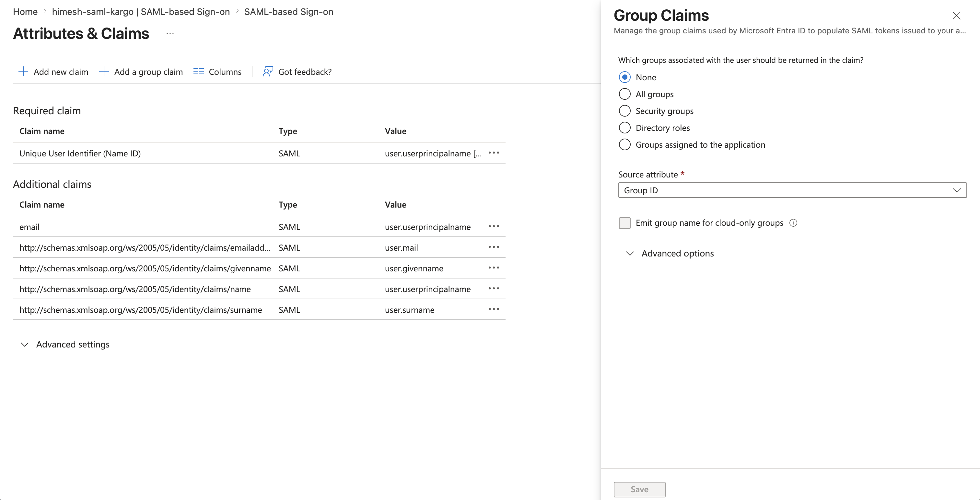
Task: Open more options for Unique User Identifier row
Action: (x=494, y=153)
